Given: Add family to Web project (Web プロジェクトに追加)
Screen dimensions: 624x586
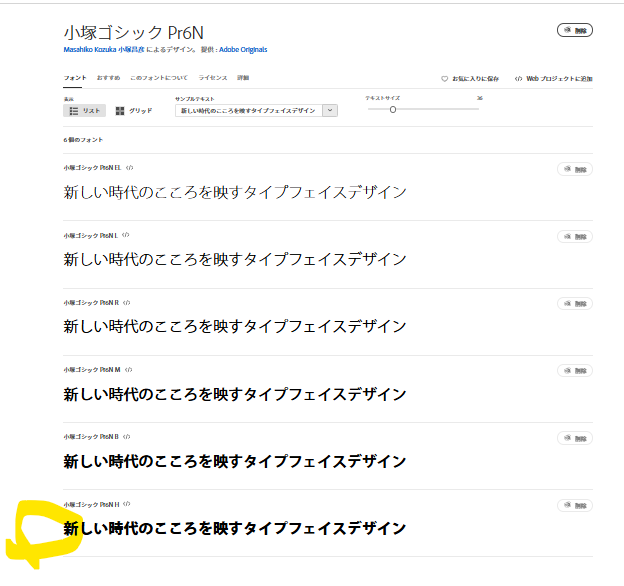Looking at the screenshot, I should click(554, 79).
